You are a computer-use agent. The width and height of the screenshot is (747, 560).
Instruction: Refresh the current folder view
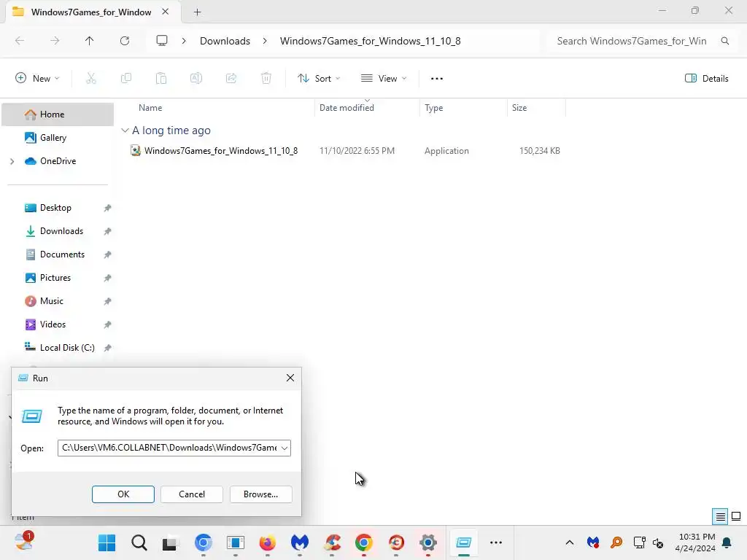[x=125, y=41]
